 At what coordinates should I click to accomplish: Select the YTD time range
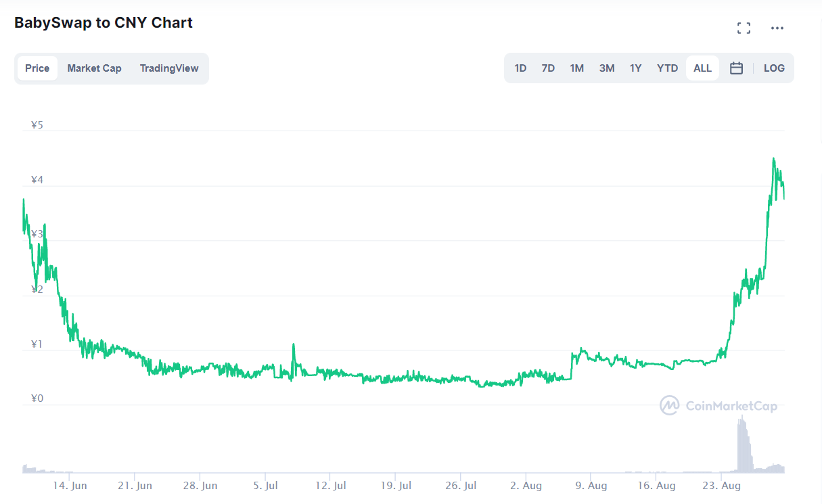[x=667, y=68]
